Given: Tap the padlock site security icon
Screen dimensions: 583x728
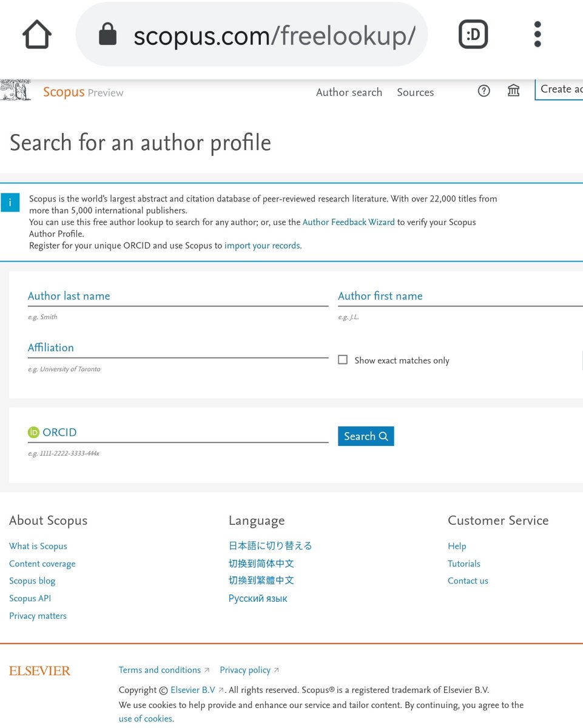Looking at the screenshot, I should 107,35.
